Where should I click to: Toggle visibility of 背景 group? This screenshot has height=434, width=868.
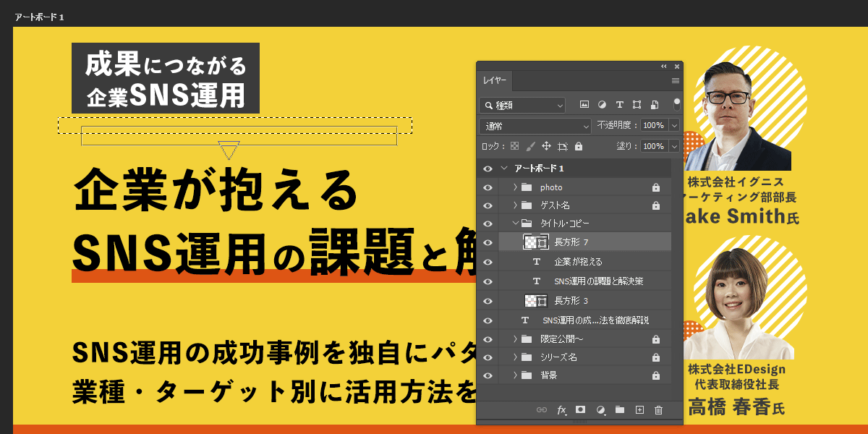point(488,375)
